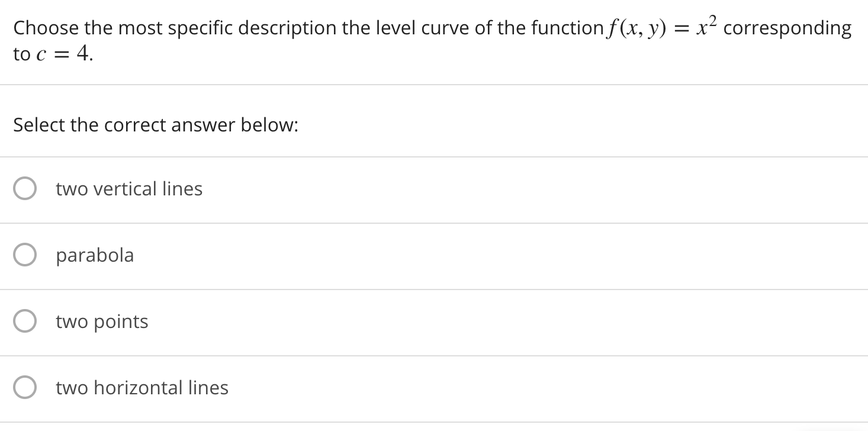Viewport: 868px width, 431px height.
Task: Click the 'two points' answer text
Action: pyautogui.click(x=101, y=321)
